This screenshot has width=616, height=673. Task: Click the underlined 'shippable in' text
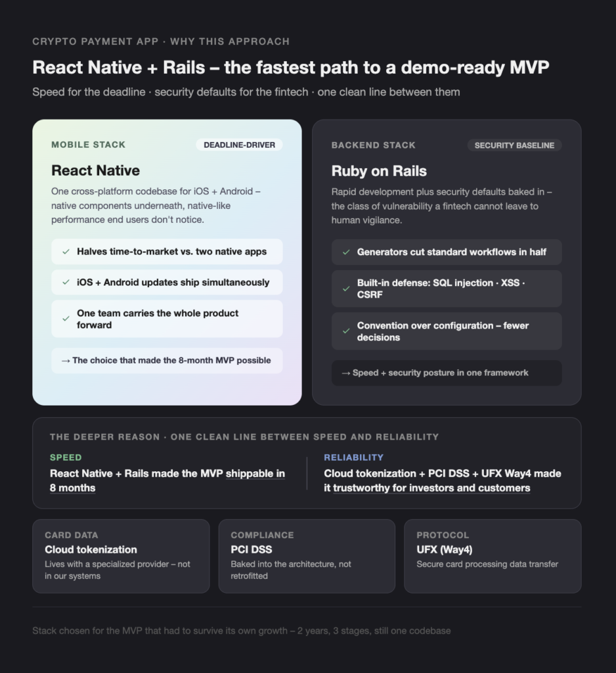[x=255, y=473]
